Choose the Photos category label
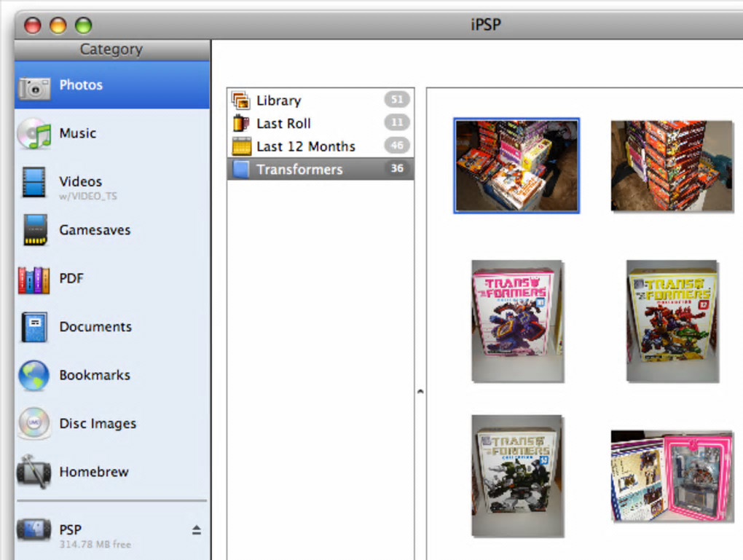Screen dimensions: 743x560 tap(81, 84)
